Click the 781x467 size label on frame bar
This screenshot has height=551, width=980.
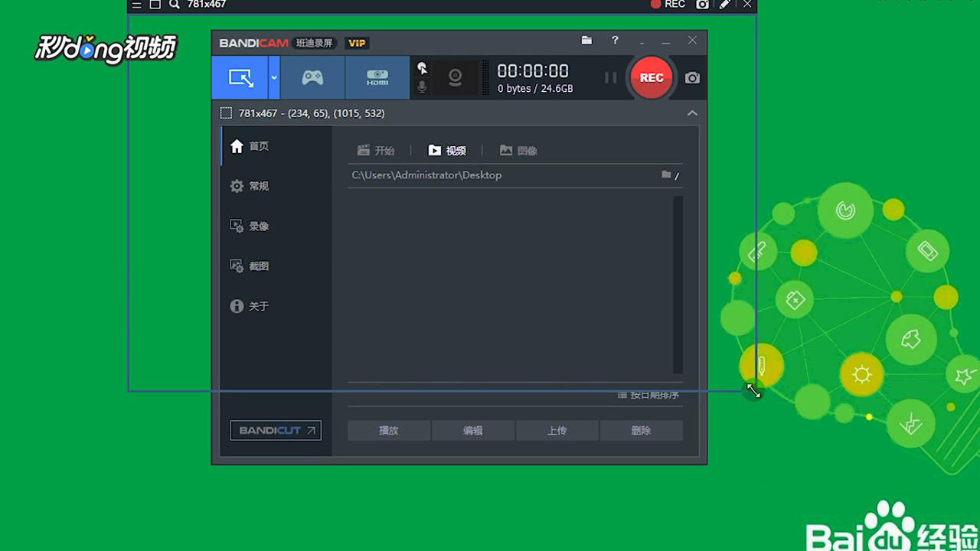(x=207, y=5)
